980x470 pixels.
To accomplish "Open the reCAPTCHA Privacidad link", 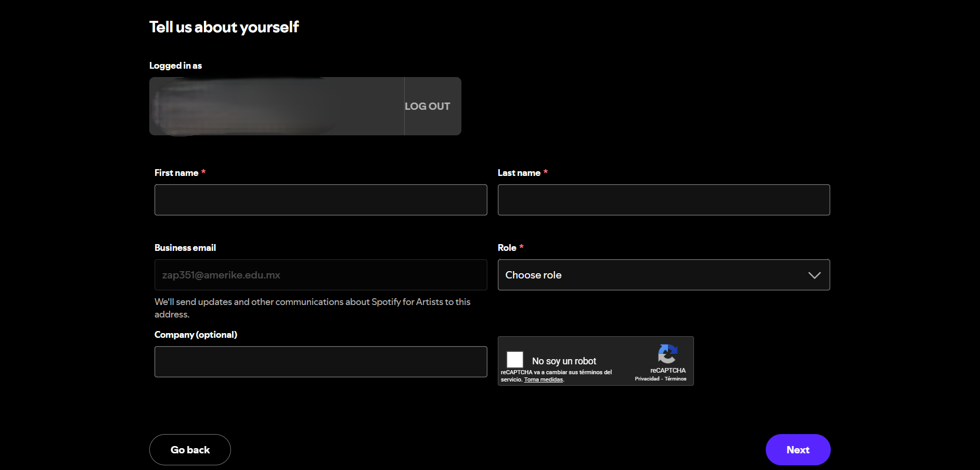I will [647, 379].
